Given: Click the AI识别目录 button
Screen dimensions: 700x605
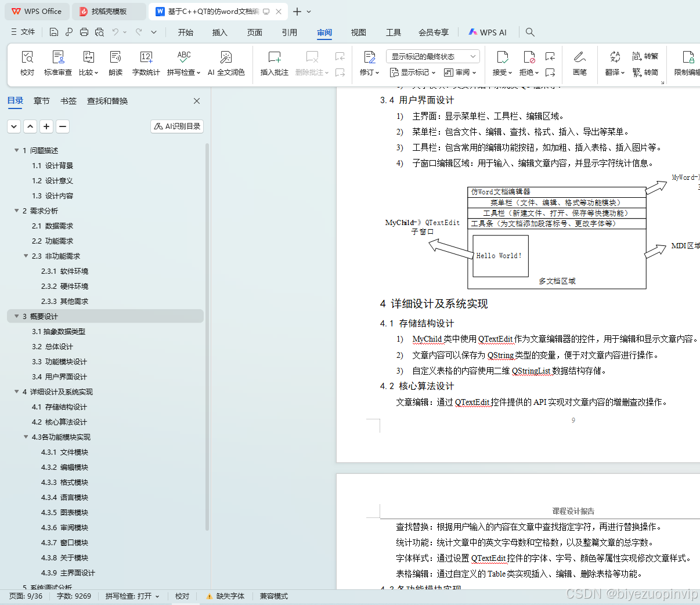Looking at the screenshot, I should click(177, 126).
